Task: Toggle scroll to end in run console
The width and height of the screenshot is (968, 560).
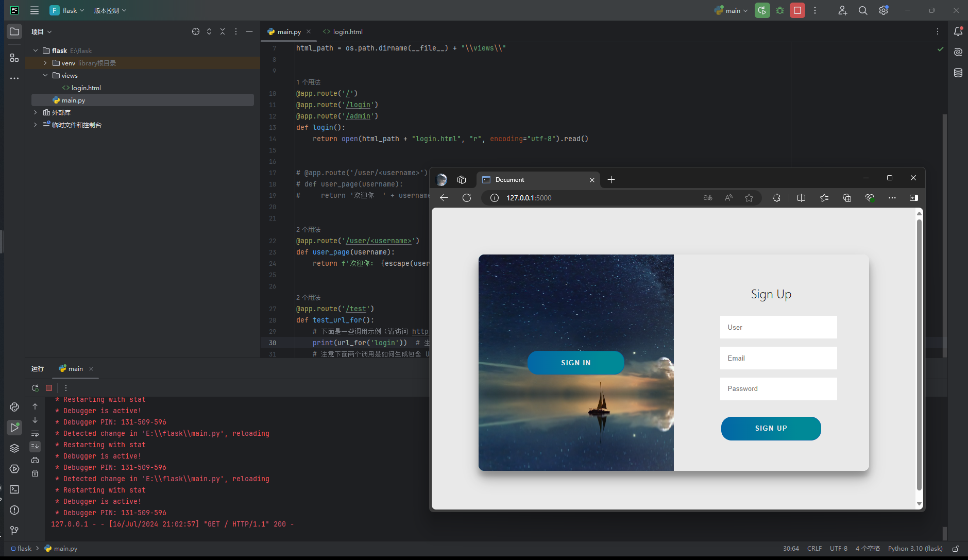Action: (x=35, y=446)
